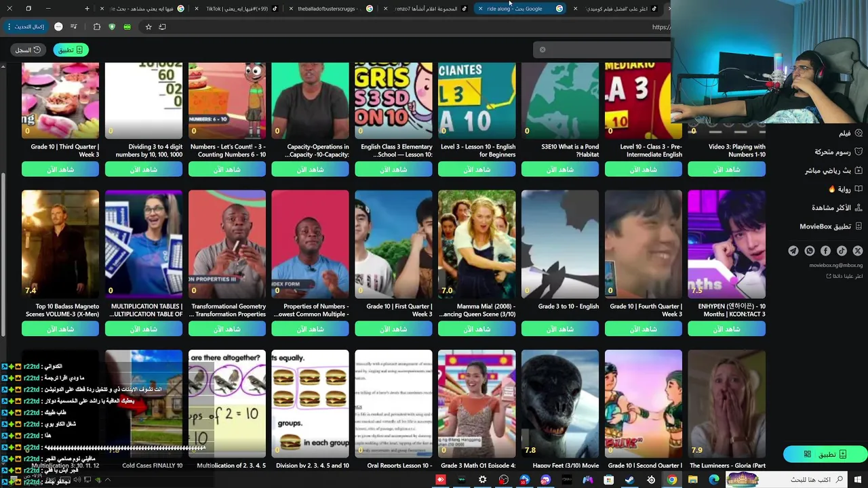
Task: Open the TikTok social icon in sidebar
Action: tap(842, 251)
